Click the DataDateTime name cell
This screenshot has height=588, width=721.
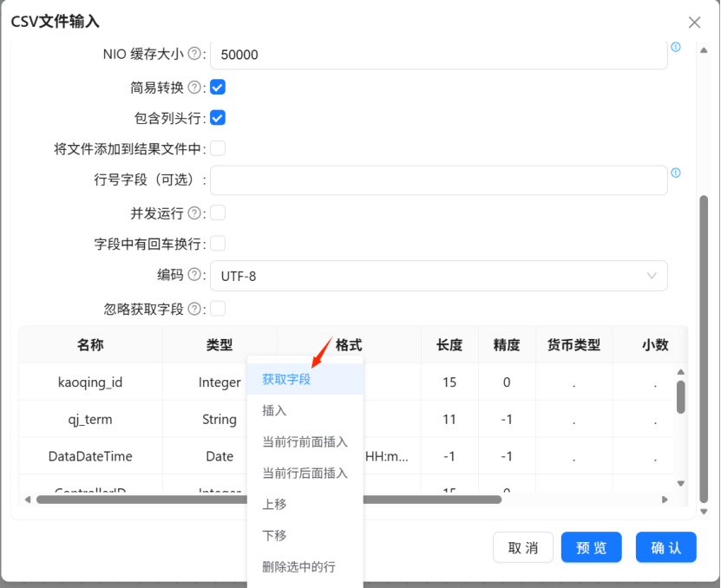click(x=90, y=456)
